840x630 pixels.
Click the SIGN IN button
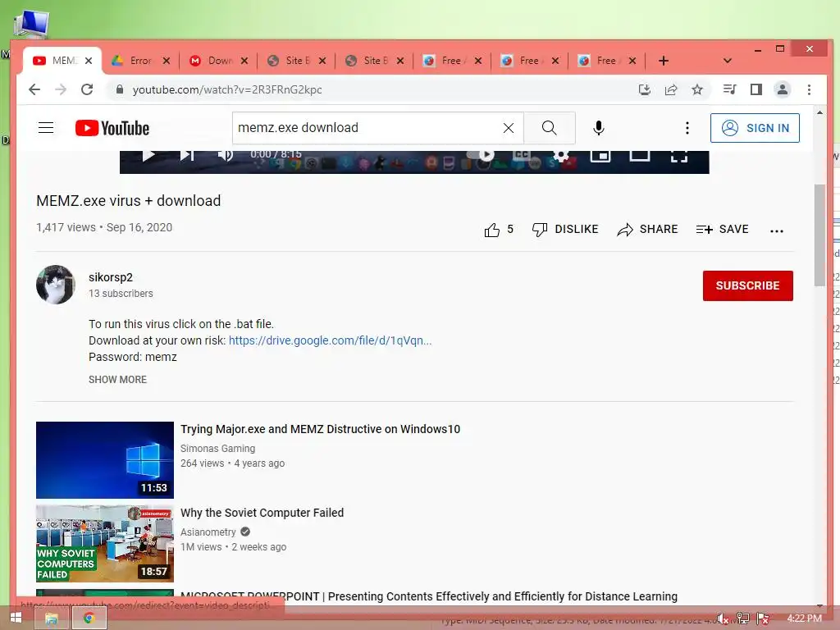coord(755,128)
